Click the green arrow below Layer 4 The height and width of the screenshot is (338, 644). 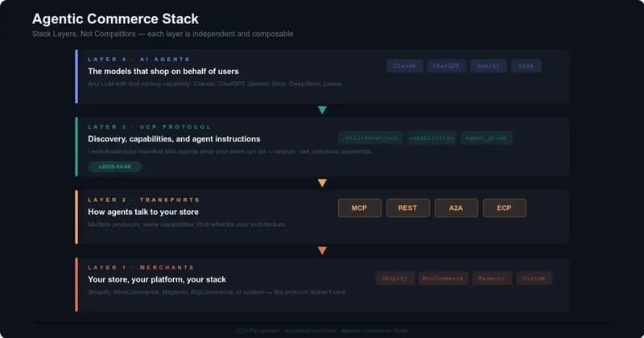(322, 110)
